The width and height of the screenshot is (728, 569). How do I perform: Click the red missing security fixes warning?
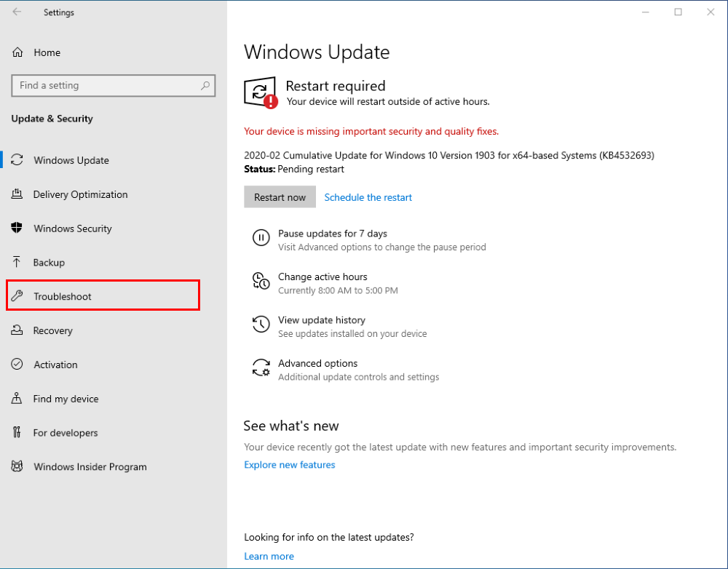(x=371, y=132)
